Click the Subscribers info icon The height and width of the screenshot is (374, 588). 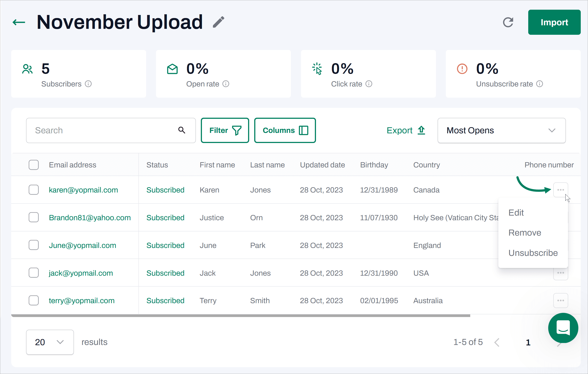click(x=88, y=84)
